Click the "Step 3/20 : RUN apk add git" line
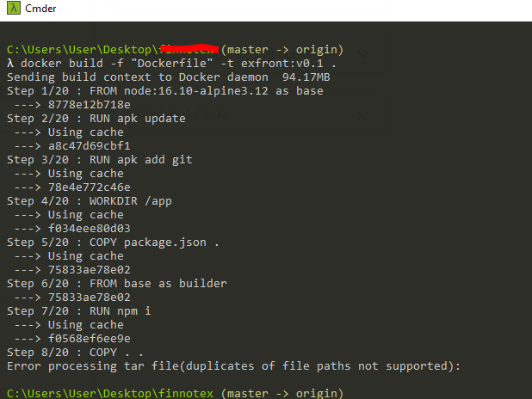 click(99, 160)
